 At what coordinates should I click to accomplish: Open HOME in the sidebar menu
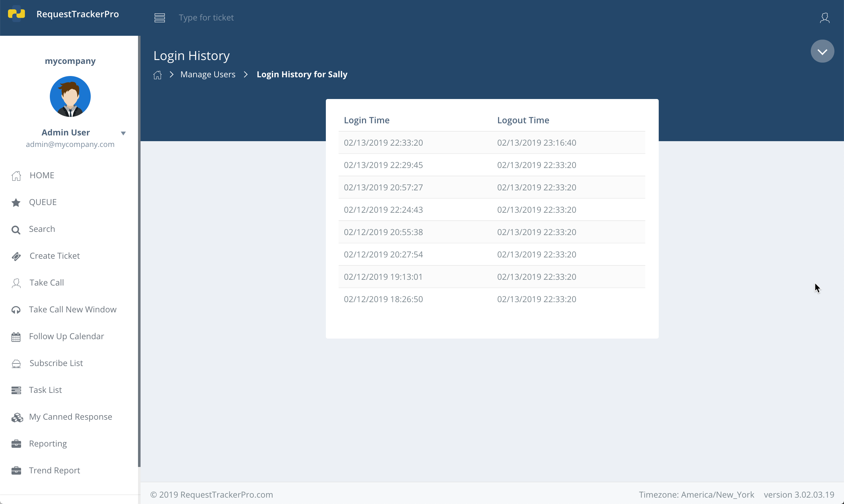42,175
